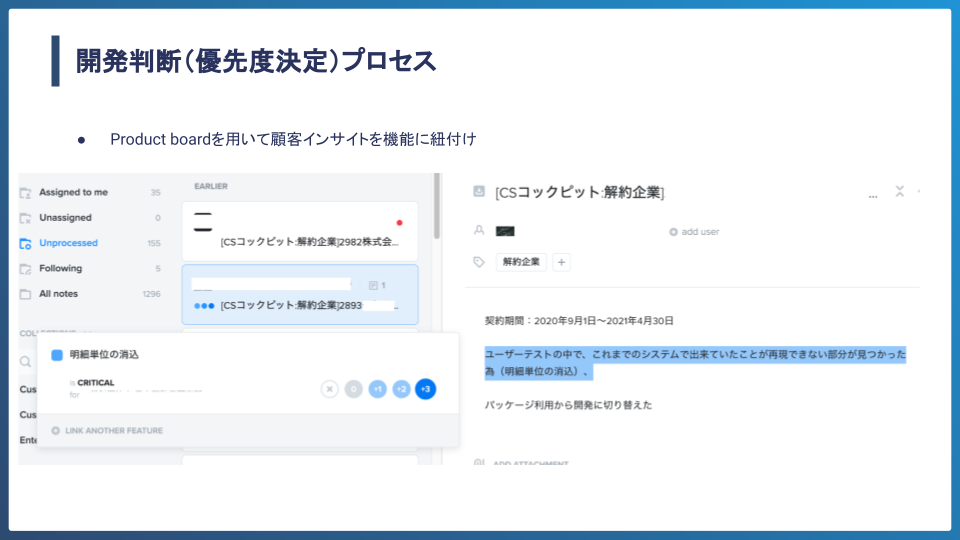This screenshot has height=540, width=960.
Task: Click the EARLIER section header
Action: (211, 186)
